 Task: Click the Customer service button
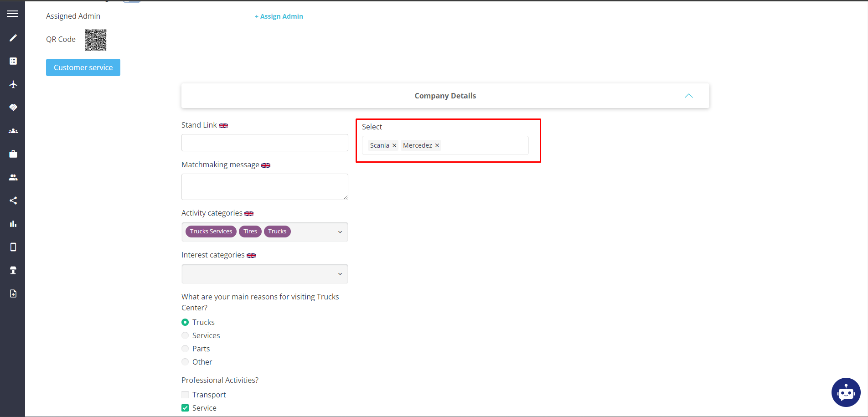click(x=83, y=67)
